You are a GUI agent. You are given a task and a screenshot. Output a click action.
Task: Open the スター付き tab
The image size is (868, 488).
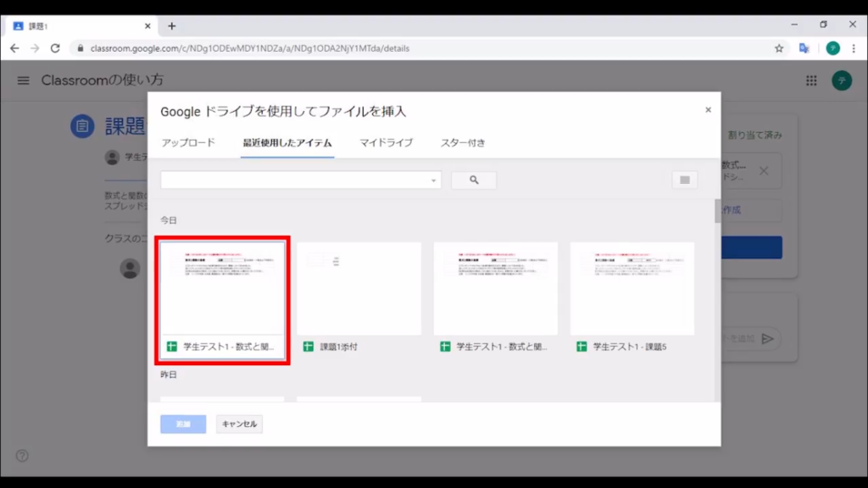463,142
